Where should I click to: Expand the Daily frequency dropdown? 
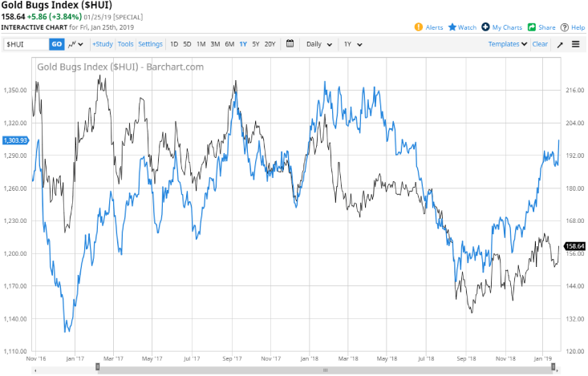point(319,44)
